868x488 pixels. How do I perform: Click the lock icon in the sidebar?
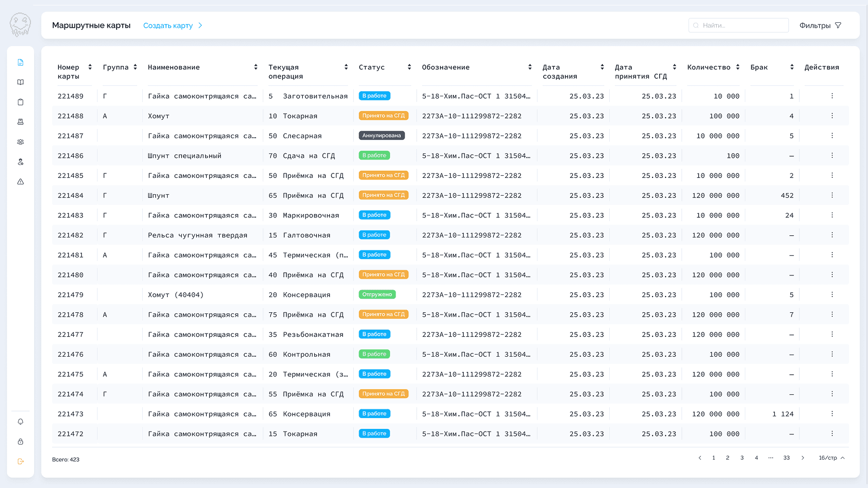[x=21, y=442]
